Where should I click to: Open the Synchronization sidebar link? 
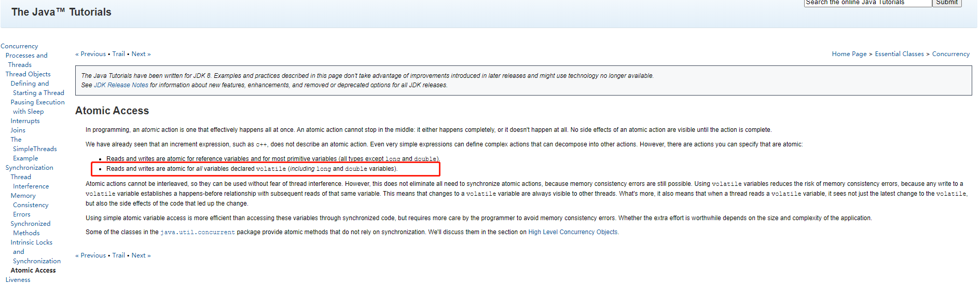[29, 168]
